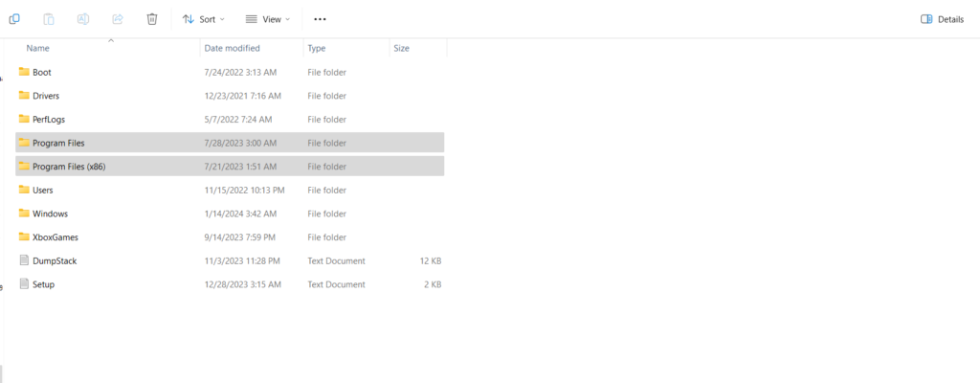Select the Setup text document
The image size is (980, 383).
pos(43,284)
